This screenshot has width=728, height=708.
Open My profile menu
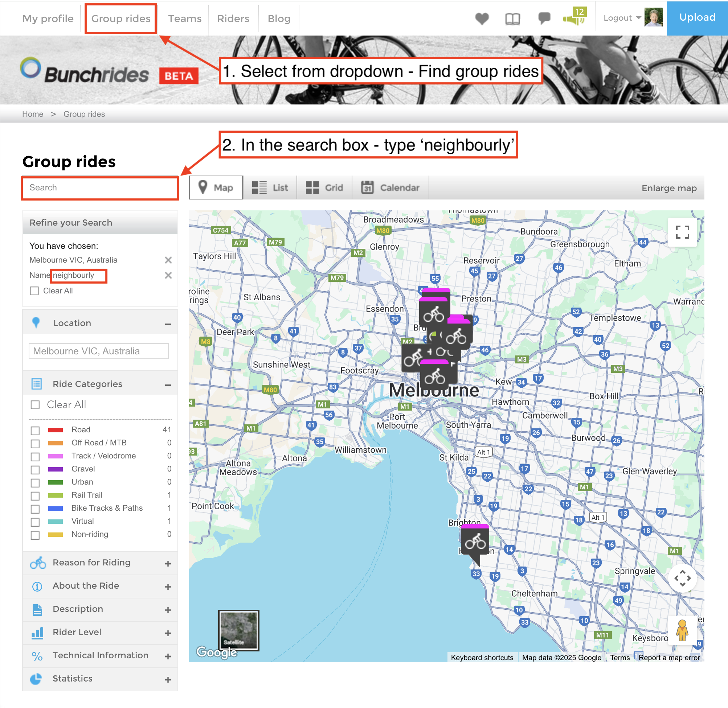48,18
